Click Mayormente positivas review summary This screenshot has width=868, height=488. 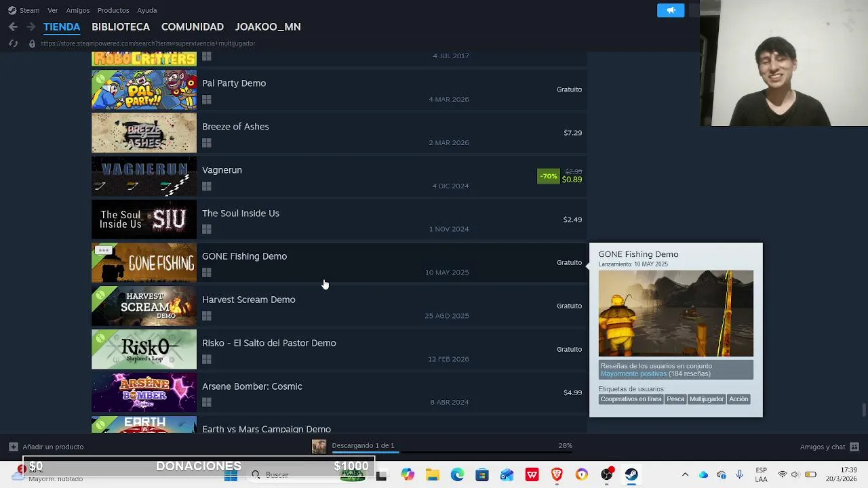click(x=633, y=374)
